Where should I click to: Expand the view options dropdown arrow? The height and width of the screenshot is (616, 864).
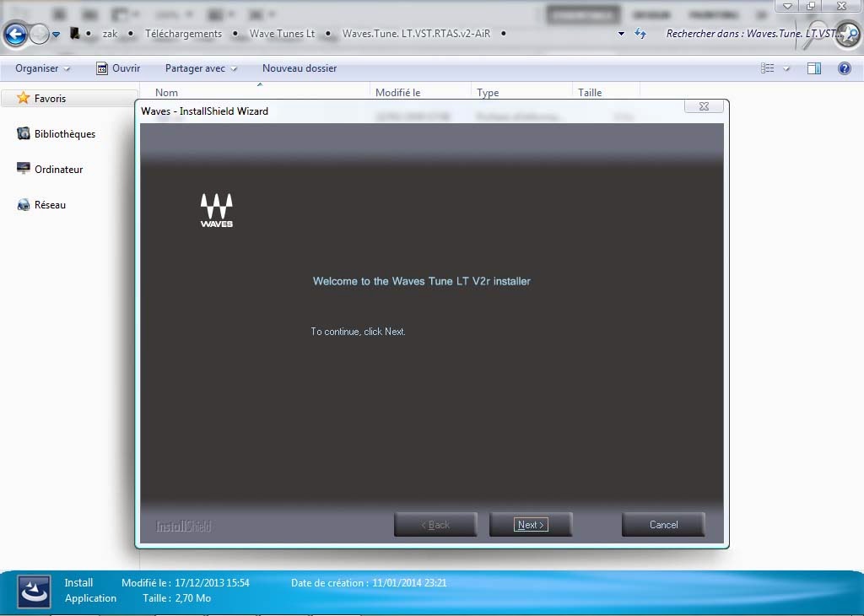[x=786, y=68]
